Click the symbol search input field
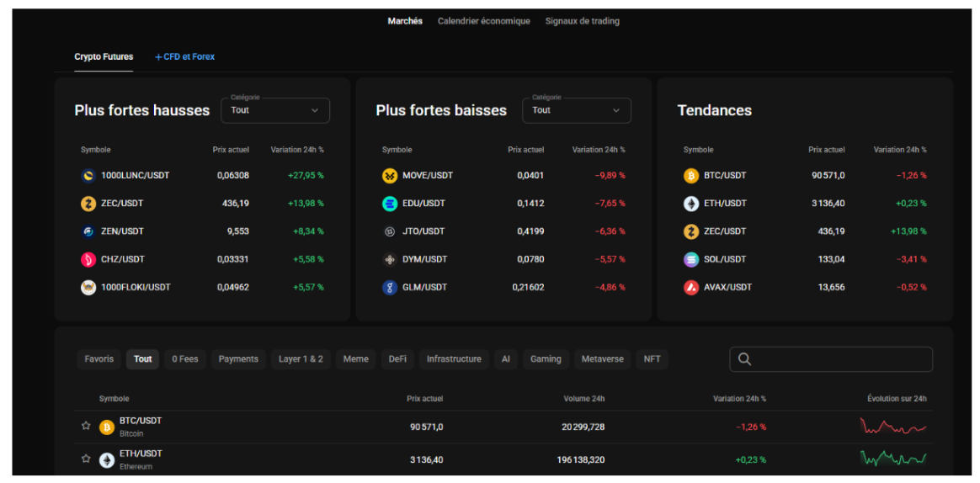The height and width of the screenshot is (483, 980). pyautogui.click(x=831, y=359)
